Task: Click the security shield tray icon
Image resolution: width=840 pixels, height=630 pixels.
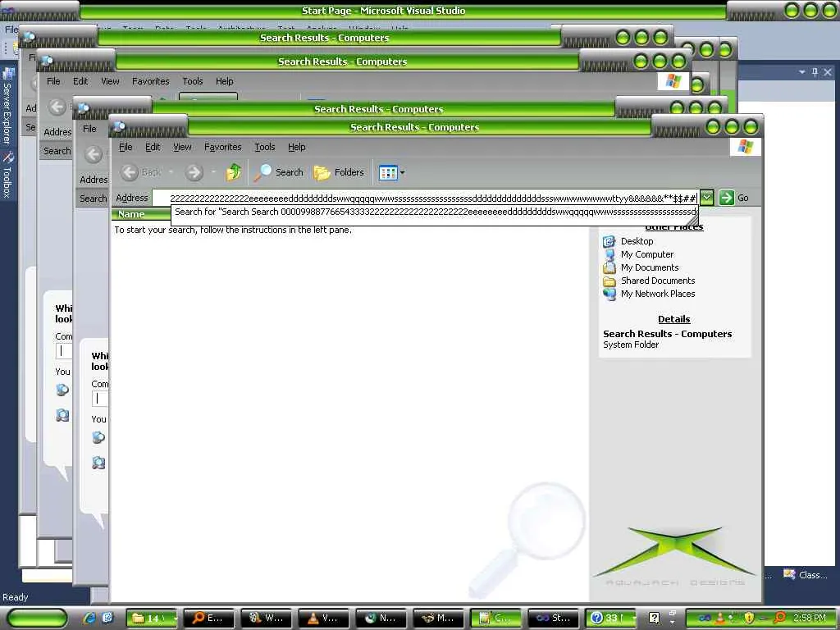Action: pyautogui.click(x=749, y=619)
